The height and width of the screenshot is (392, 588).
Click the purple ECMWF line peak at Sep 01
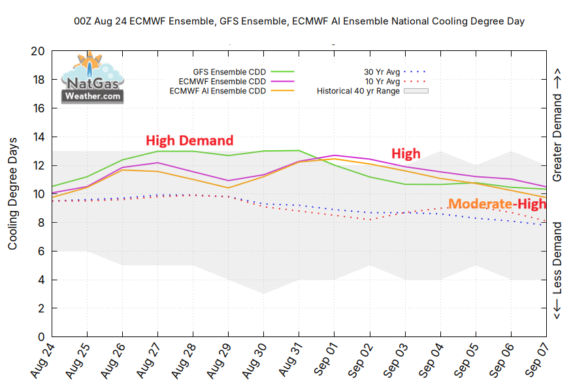pyautogui.click(x=334, y=155)
